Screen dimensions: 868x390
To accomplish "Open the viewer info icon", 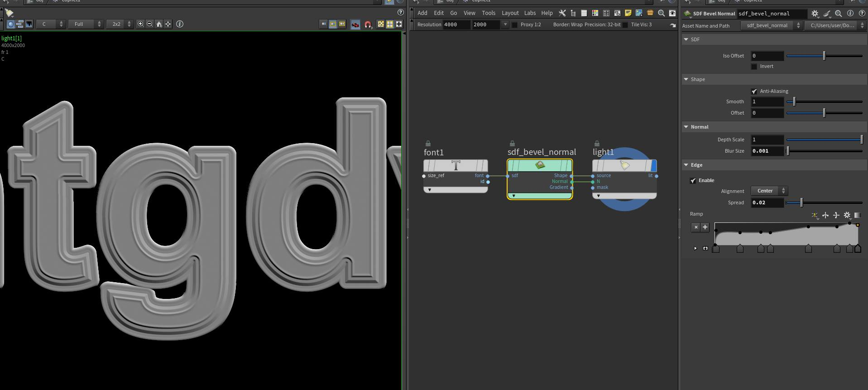I will coord(180,24).
